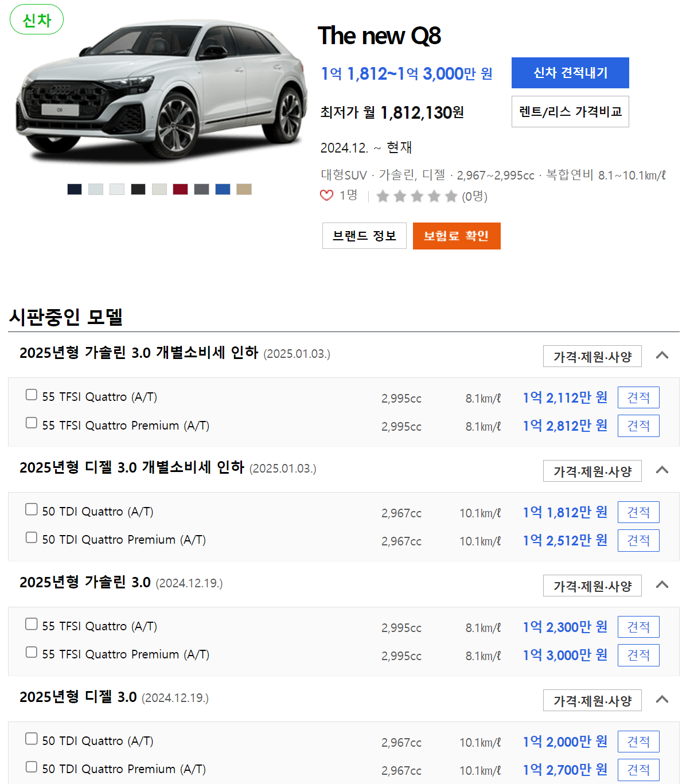Open 가격·제원·사양 for 디젤 3.0 개별소비세 인하

pos(592,471)
